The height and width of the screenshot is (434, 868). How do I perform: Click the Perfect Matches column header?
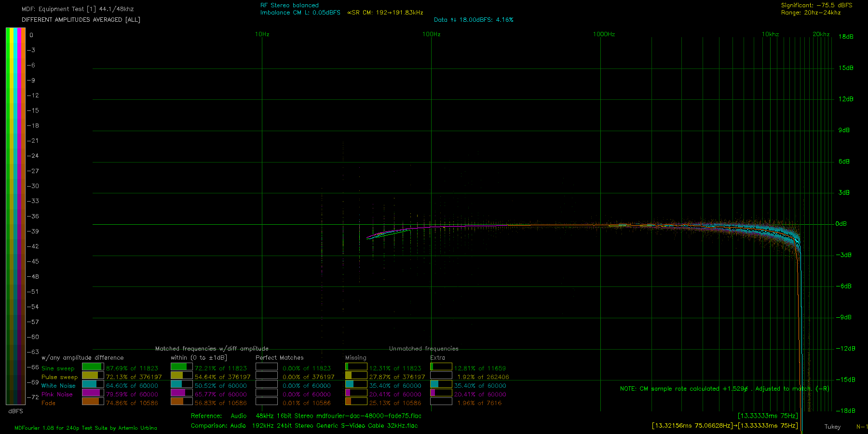coord(280,358)
